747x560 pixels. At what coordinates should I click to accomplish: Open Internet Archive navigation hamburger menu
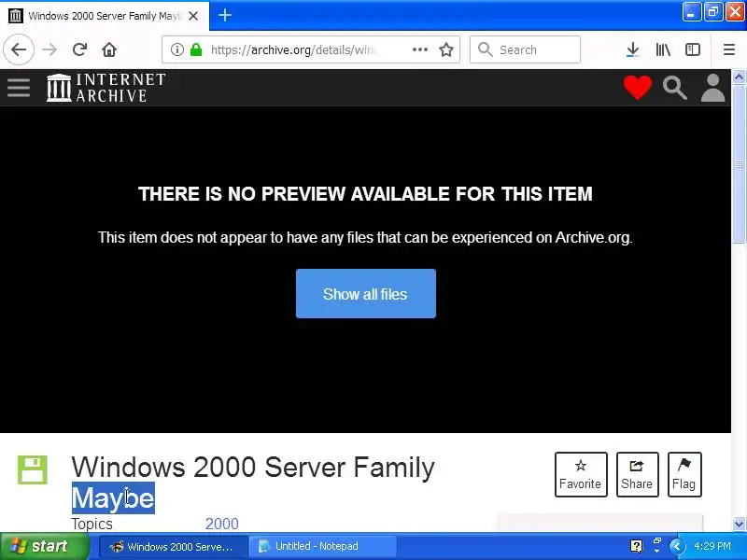pos(19,88)
